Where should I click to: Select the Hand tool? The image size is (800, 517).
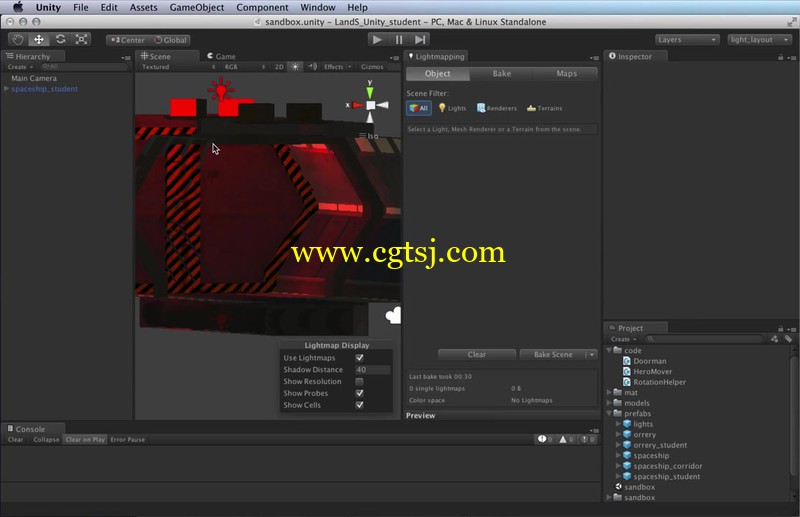(x=18, y=39)
